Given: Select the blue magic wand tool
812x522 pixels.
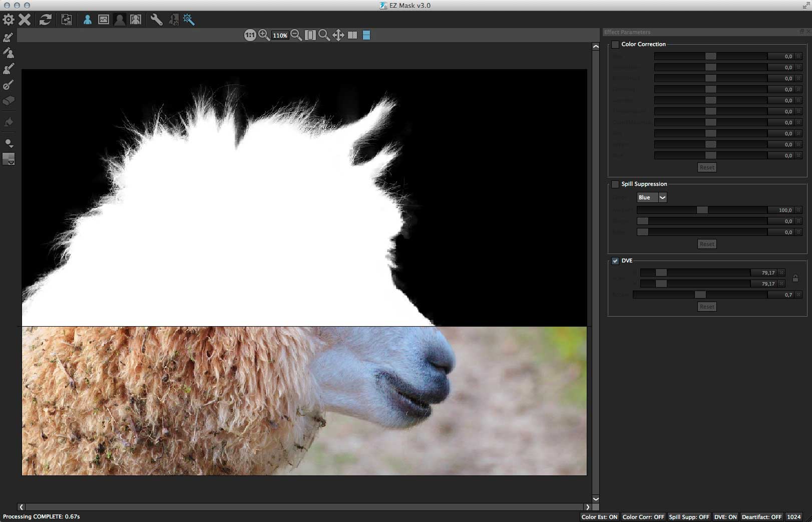Looking at the screenshot, I should 189,20.
